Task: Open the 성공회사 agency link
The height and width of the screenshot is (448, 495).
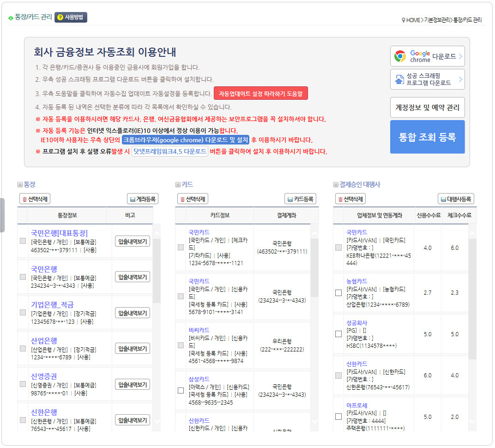Action: 357,323
